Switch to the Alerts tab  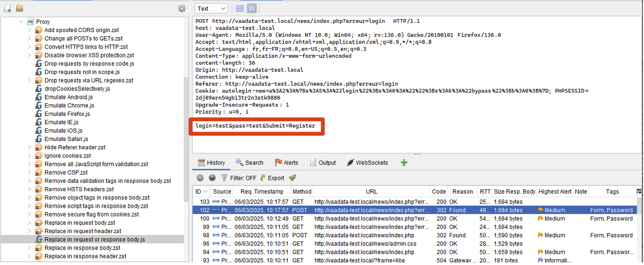(286, 163)
